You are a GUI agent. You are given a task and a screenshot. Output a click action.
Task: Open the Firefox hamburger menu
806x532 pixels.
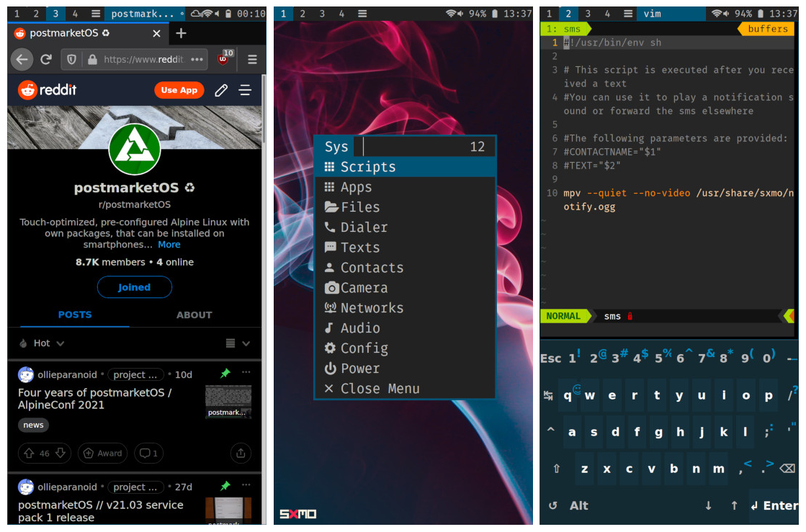[252, 60]
